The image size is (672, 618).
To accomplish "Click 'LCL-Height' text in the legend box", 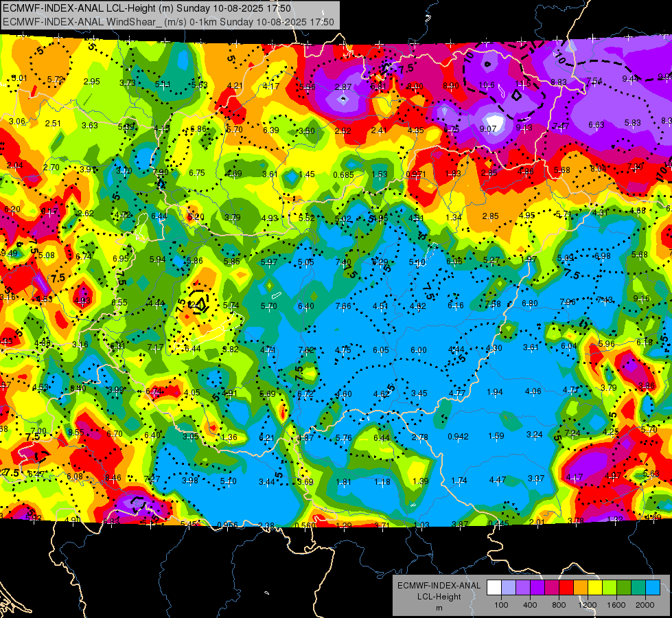I will [439, 597].
